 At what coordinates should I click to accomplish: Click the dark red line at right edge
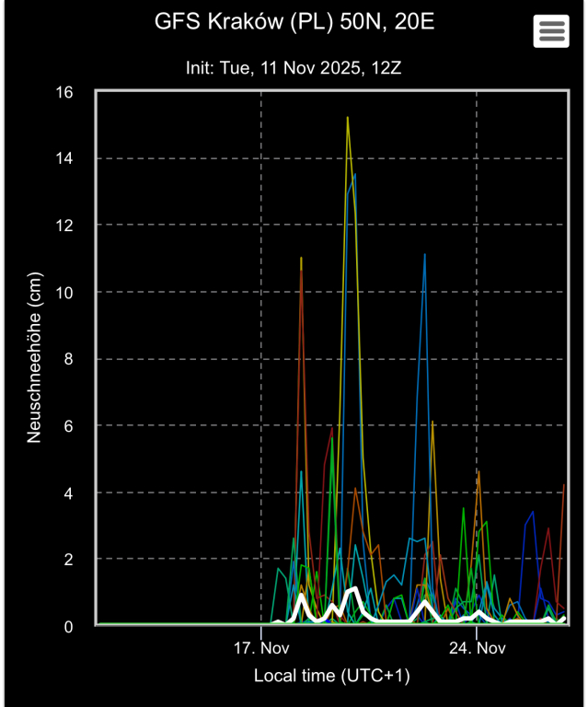[563, 485]
